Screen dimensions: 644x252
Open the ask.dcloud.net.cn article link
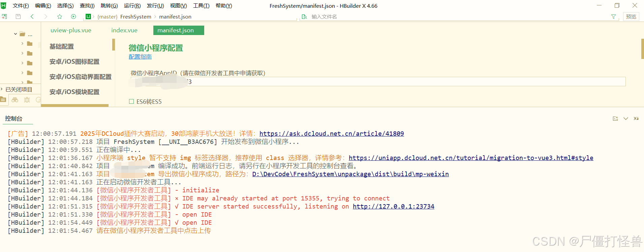click(x=332, y=133)
